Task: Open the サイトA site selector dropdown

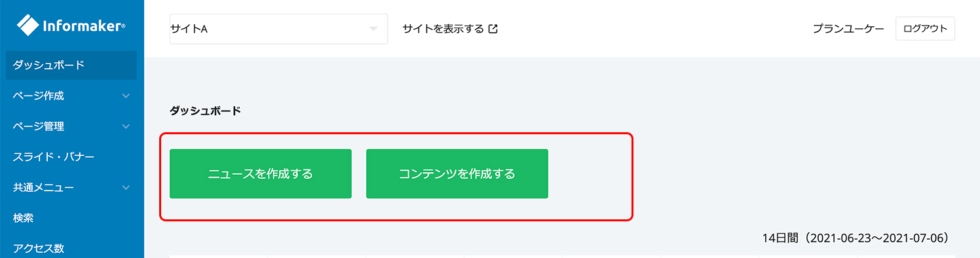Action: (x=278, y=29)
